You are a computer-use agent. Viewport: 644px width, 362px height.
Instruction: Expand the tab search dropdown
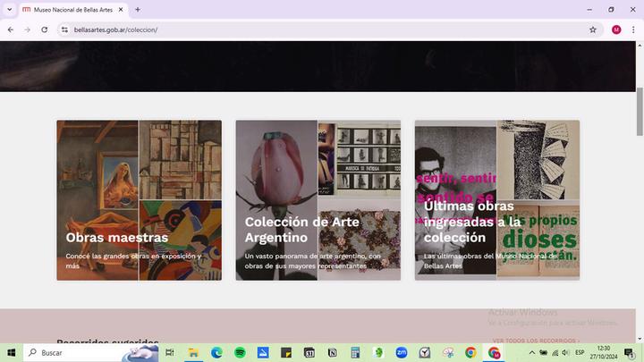(10, 10)
